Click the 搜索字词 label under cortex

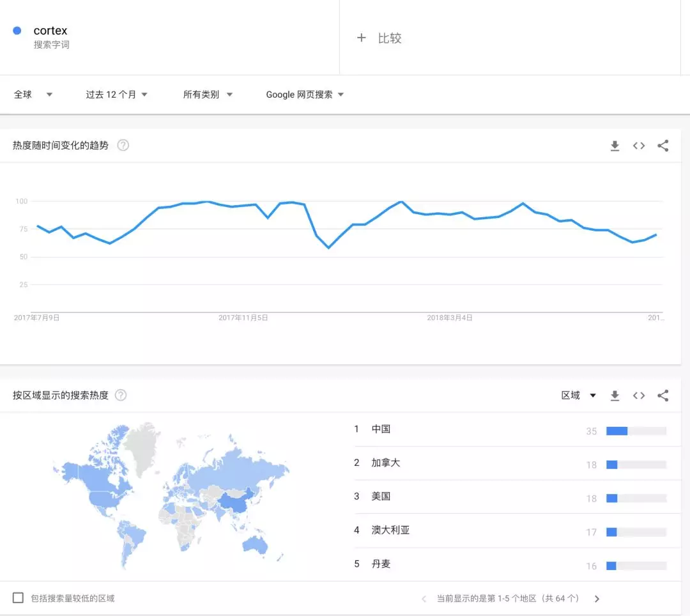[x=52, y=45]
